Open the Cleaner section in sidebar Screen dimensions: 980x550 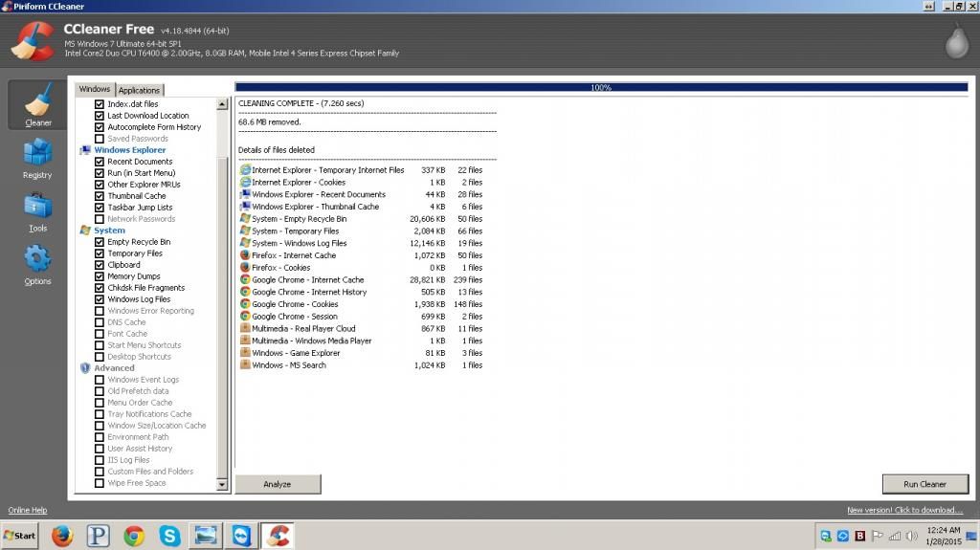37,104
